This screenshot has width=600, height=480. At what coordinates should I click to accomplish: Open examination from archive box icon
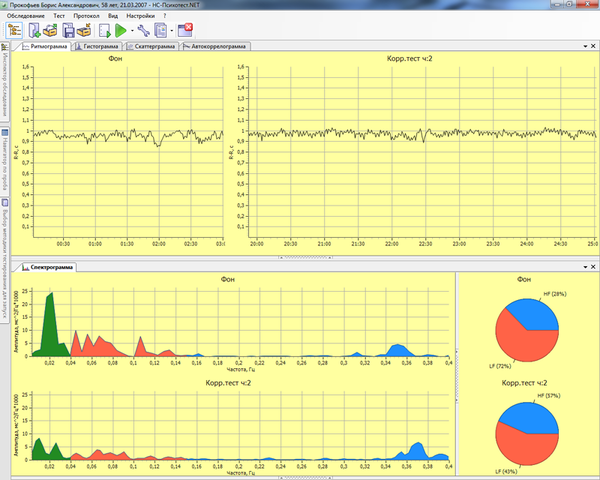(50, 30)
